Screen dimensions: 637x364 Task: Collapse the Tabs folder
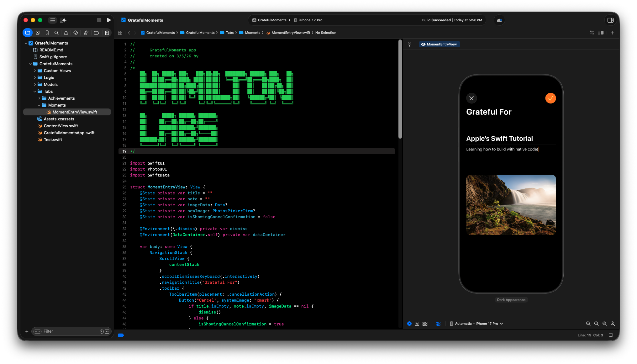(x=34, y=91)
